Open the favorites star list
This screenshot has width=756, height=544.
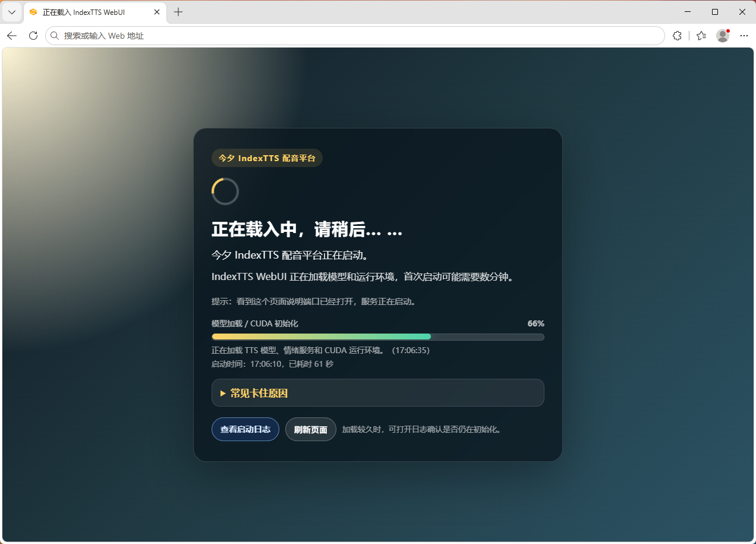click(x=701, y=36)
